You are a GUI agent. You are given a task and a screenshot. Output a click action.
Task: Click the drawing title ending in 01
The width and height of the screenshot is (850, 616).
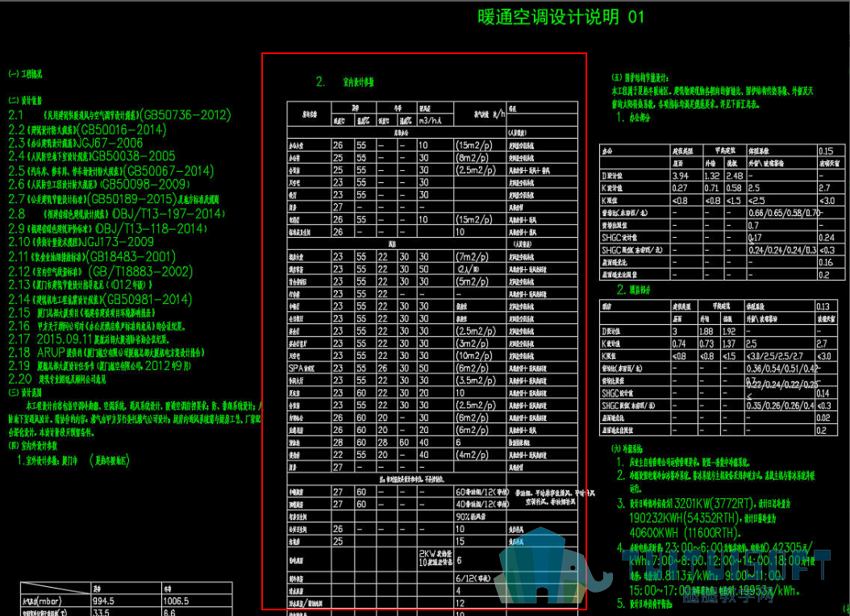coord(560,17)
